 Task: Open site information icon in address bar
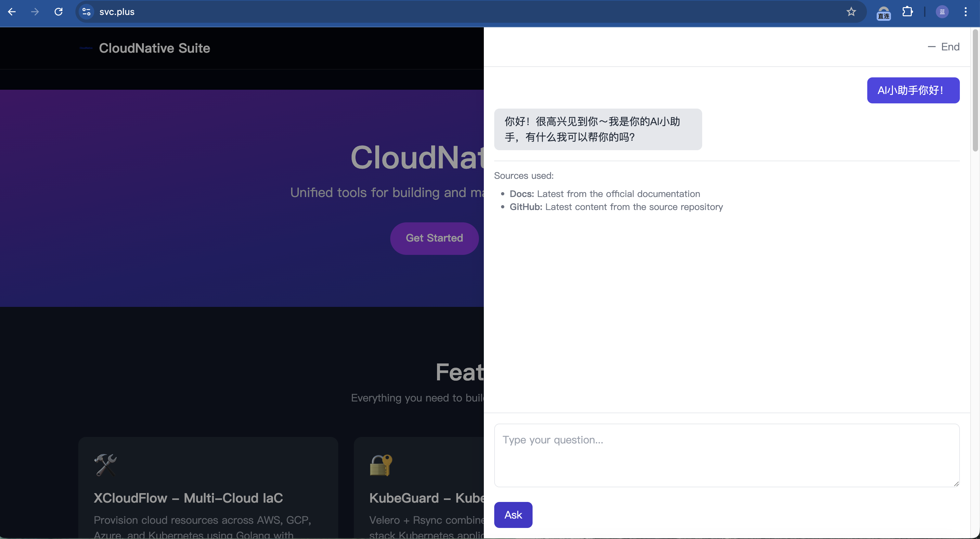87,12
